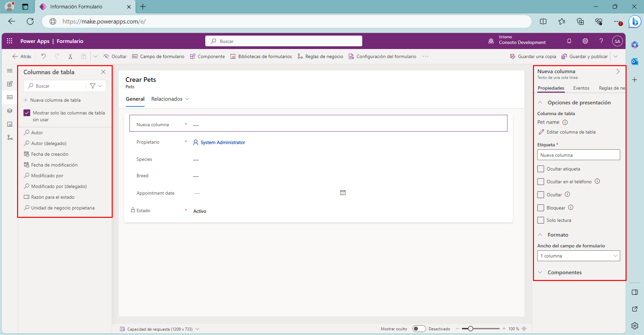Collapse the properties pane with chevron arrow
The width and height of the screenshot is (644, 335).
coord(618,71)
